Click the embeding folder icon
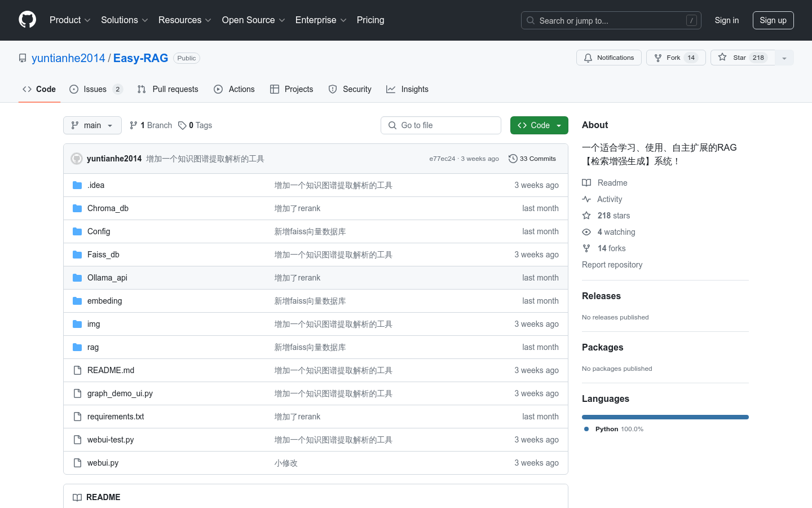This screenshot has width=812, height=508. (x=77, y=301)
